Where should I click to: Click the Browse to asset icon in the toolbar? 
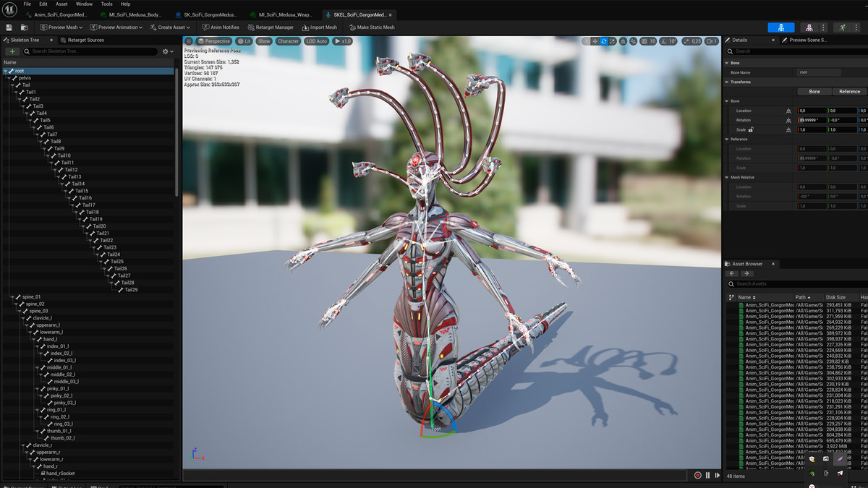click(23, 27)
